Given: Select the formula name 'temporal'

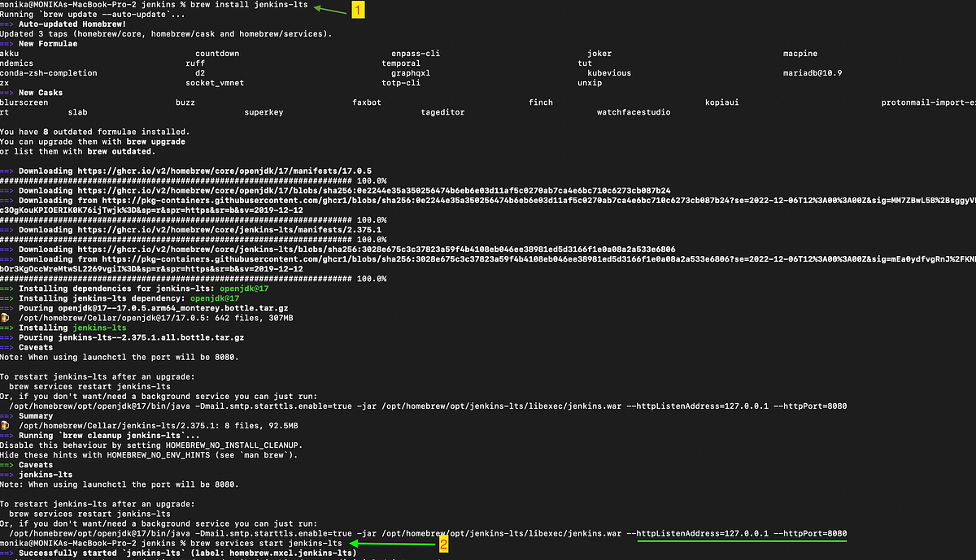Looking at the screenshot, I should (401, 63).
